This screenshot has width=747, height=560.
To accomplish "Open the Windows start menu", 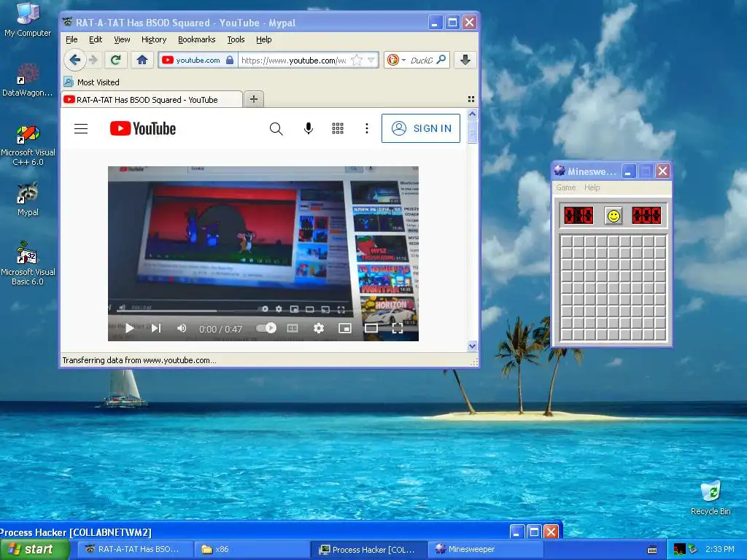I will point(34,550).
